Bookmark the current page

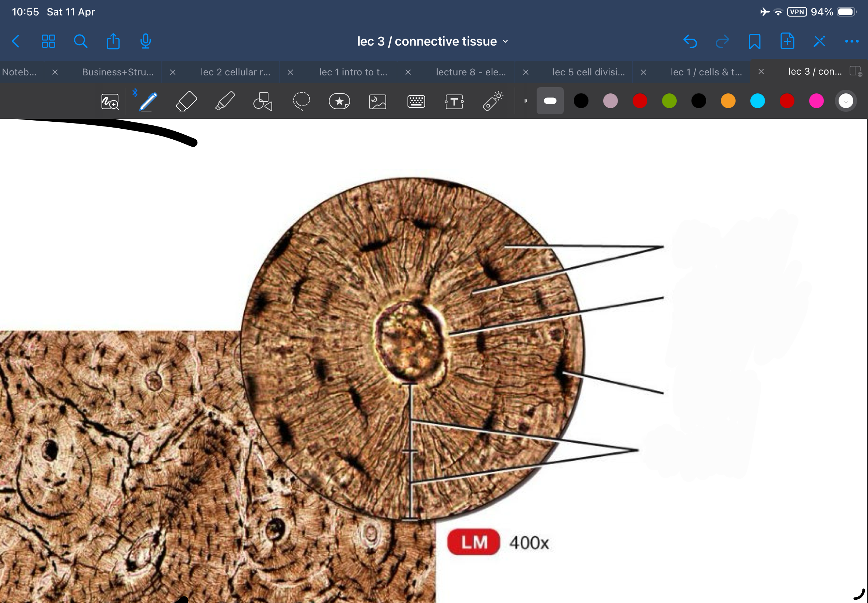pos(754,41)
